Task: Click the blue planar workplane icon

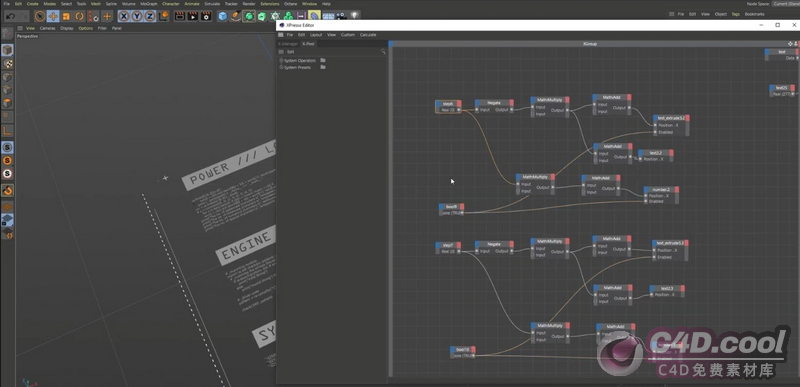Action: [x=8, y=220]
